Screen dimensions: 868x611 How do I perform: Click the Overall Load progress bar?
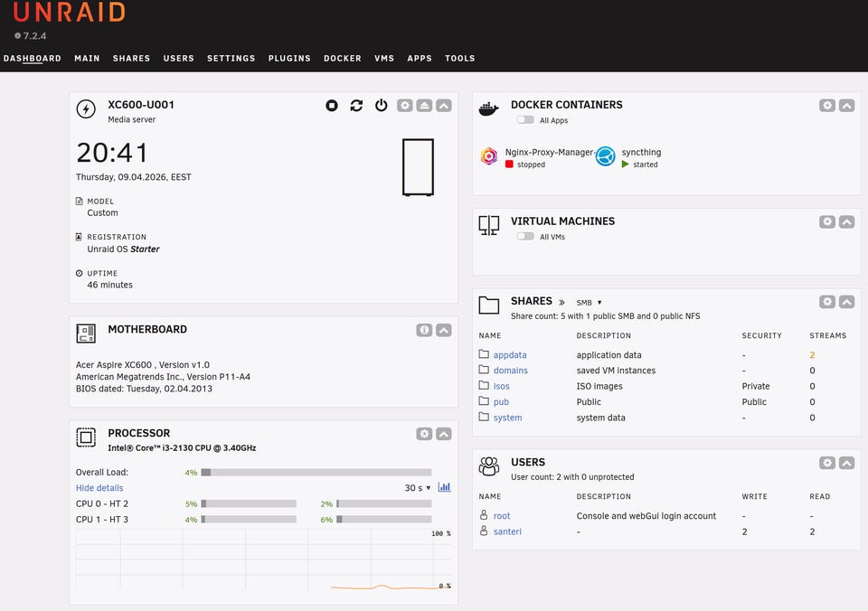pyautogui.click(x=316, y=472)
